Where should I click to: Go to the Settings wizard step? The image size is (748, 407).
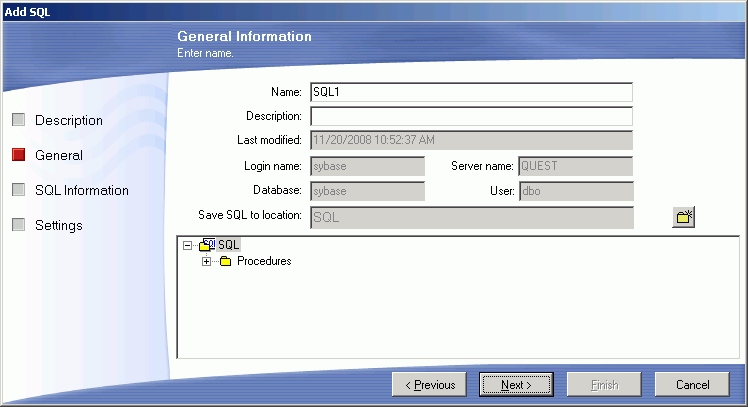(x=59, y=225)
